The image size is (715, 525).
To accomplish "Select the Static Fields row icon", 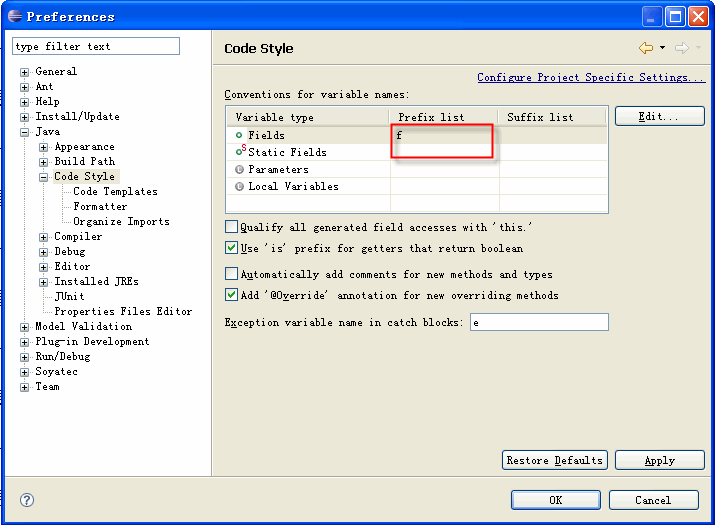I will click(x=241, y=151).
